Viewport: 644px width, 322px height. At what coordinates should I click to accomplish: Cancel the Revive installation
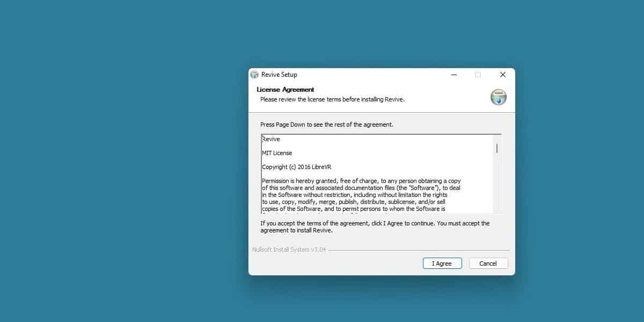click(488, 264)
